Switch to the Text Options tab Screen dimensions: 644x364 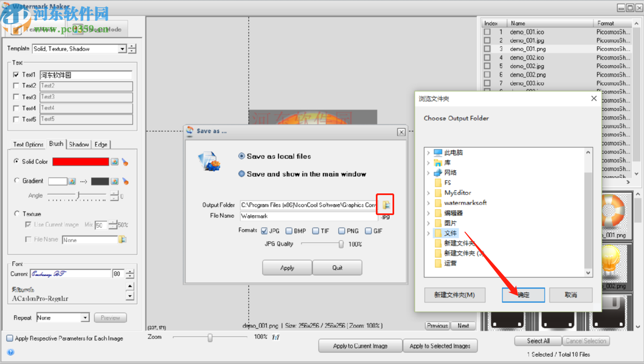[28, 144]
